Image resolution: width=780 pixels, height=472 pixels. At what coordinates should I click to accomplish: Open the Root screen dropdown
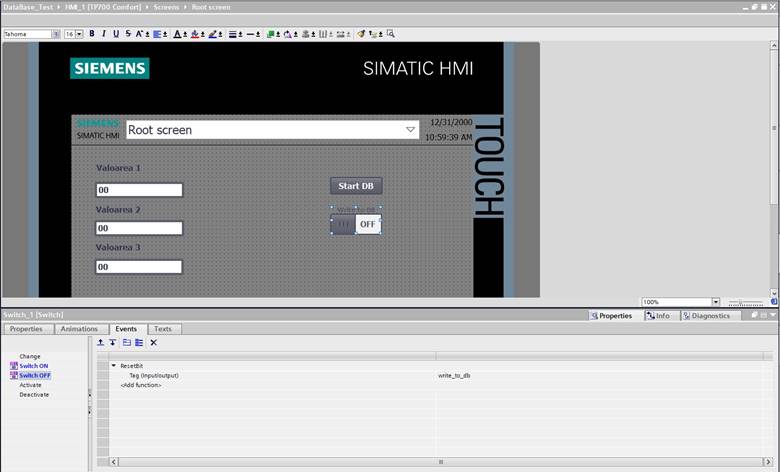(411, 130)
